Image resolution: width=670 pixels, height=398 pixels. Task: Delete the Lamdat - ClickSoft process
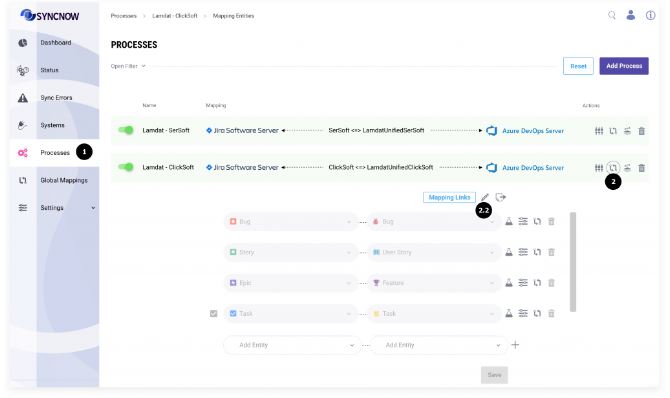[641, 168]
